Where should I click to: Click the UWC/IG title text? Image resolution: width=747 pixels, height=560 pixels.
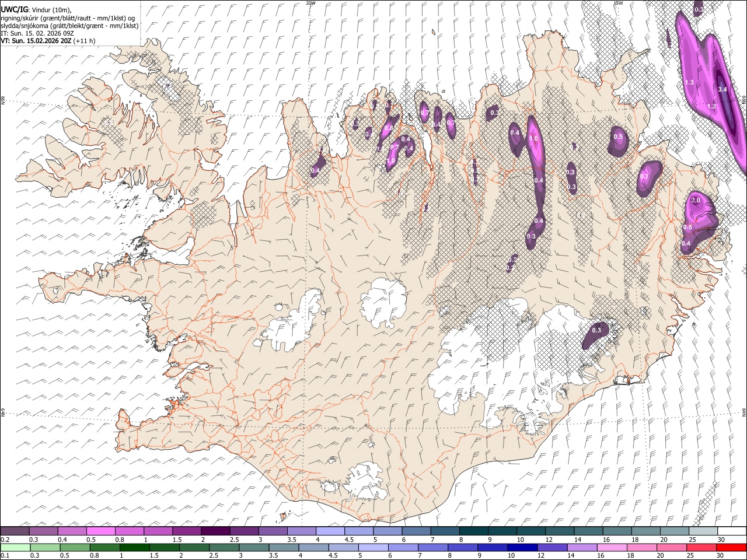click(x=14, y=9)
